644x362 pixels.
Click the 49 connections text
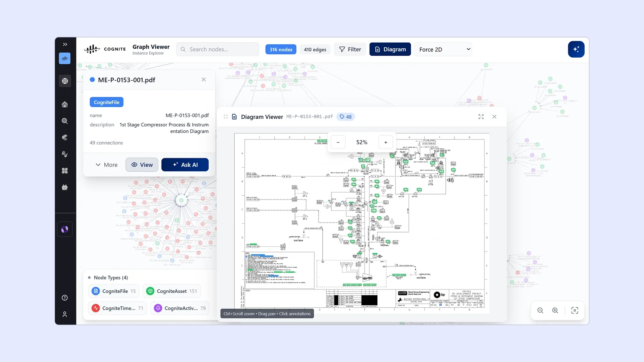(x=106, y=143)
